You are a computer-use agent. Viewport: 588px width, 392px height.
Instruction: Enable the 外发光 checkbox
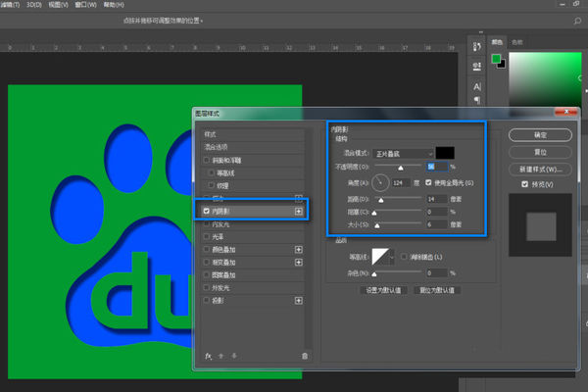206,288
